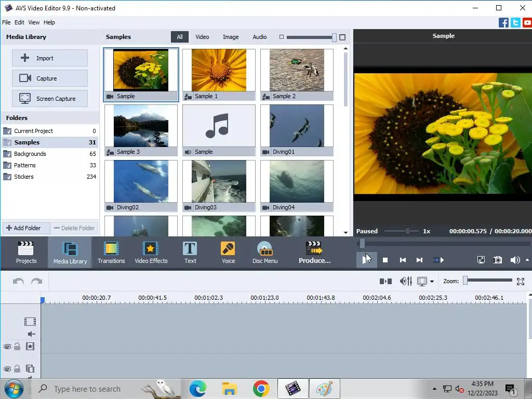The height and width of the screenshot is (399, 532).
Task: Lock the video overlay track
Action: click(x=17, y=368)
